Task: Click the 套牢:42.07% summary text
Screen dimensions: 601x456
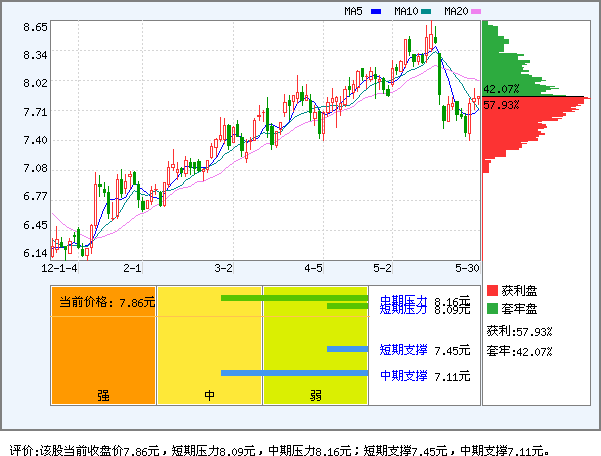Action: 519,351
